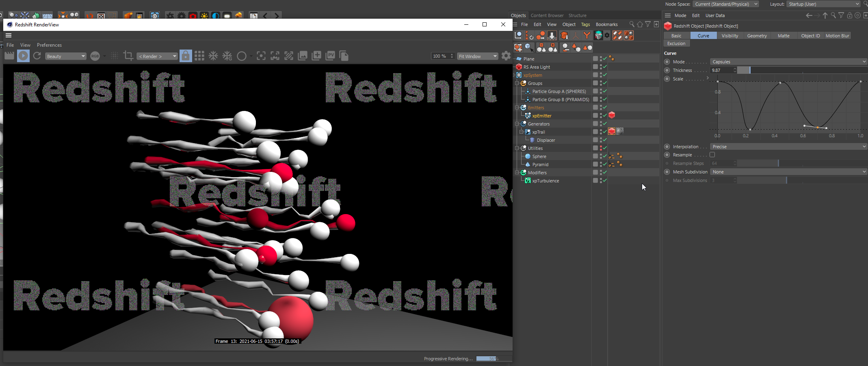
Task: Click the RenderView refresh render icon
Action: (37, 56)
